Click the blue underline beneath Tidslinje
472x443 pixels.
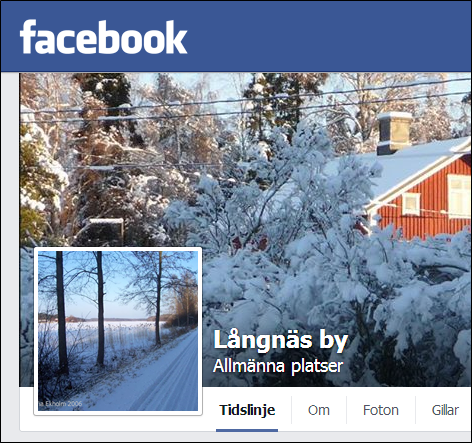click(247, 430)
